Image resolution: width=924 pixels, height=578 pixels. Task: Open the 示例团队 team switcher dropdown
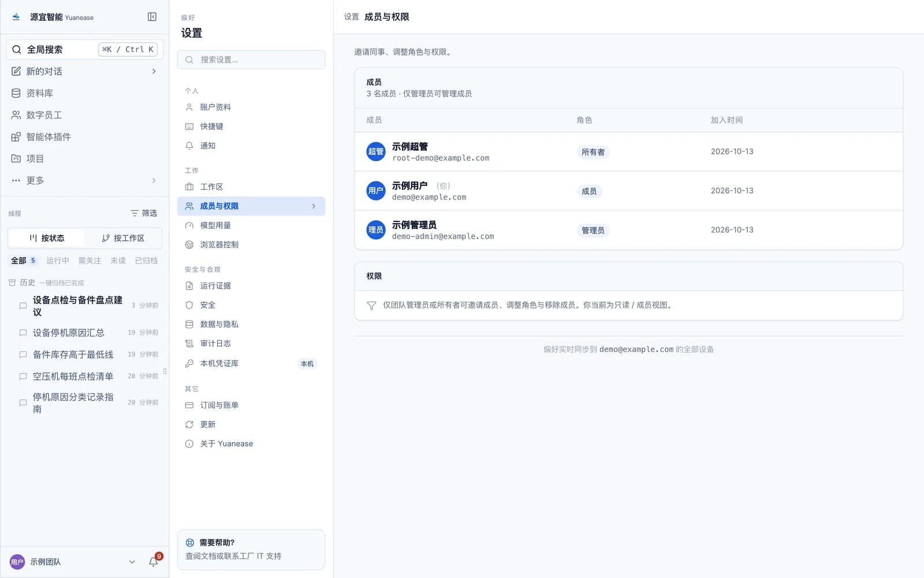pos(132,562)
